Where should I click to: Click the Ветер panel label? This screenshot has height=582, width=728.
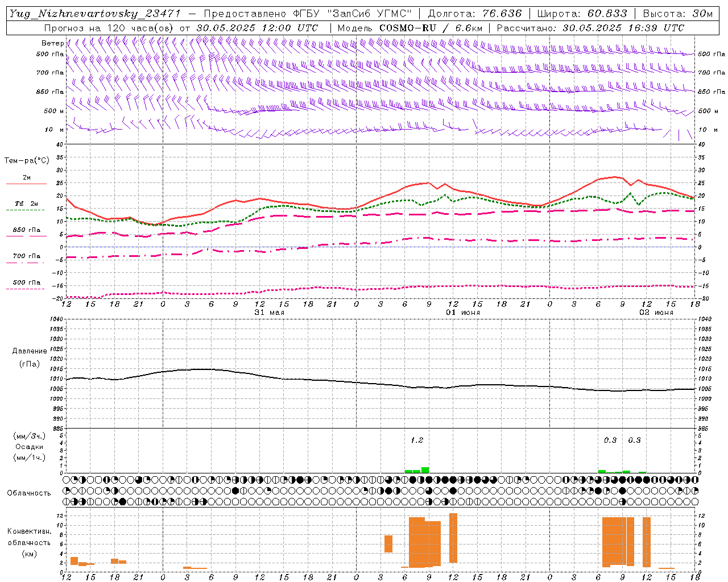(52, 43)
